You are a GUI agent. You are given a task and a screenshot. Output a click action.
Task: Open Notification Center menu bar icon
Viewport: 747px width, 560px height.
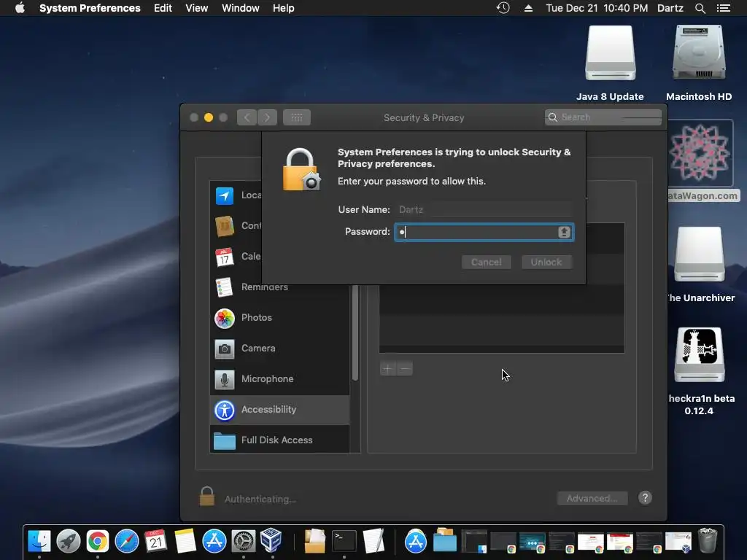coord(724,8)
